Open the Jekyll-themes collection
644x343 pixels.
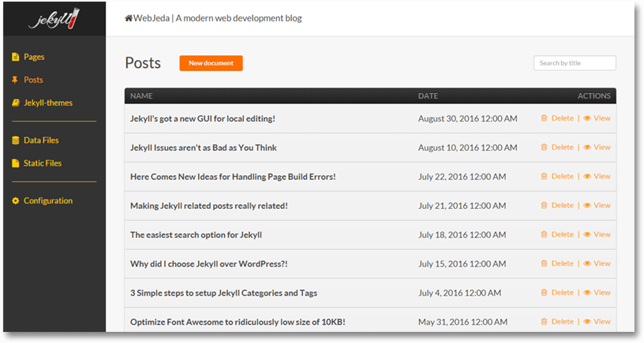point(48,103)
